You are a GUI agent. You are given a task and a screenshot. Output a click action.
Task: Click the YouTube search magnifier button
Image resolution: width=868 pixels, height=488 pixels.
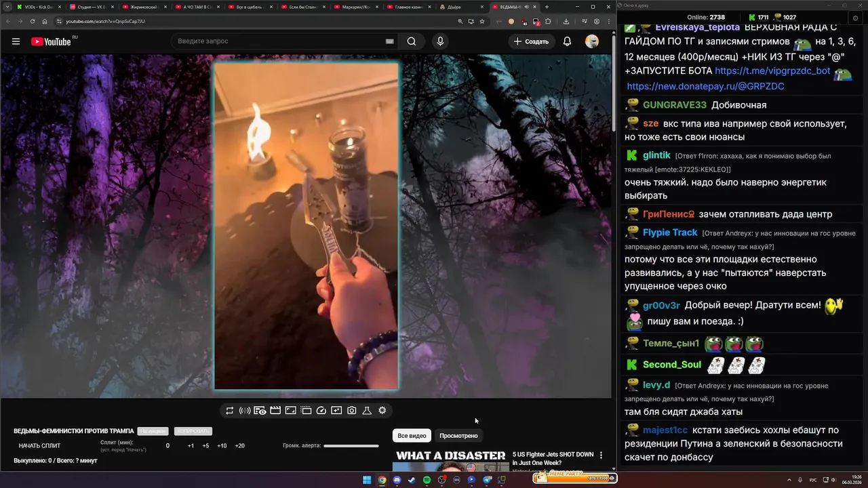click(x=412, y=41)
